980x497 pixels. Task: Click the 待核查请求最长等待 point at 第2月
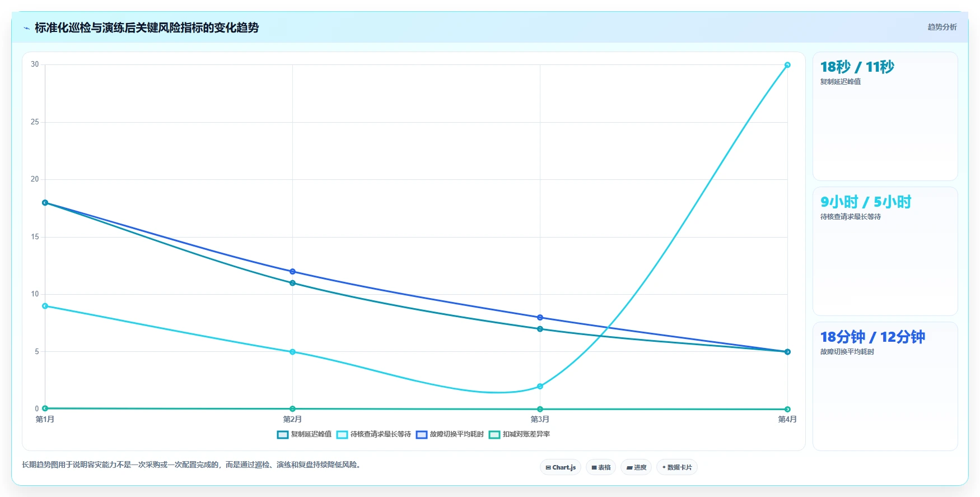(292, 352)
